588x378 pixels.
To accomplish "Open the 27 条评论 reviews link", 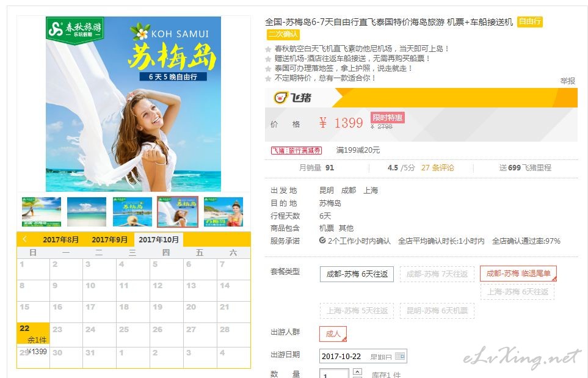I will (x=437, y=167).
